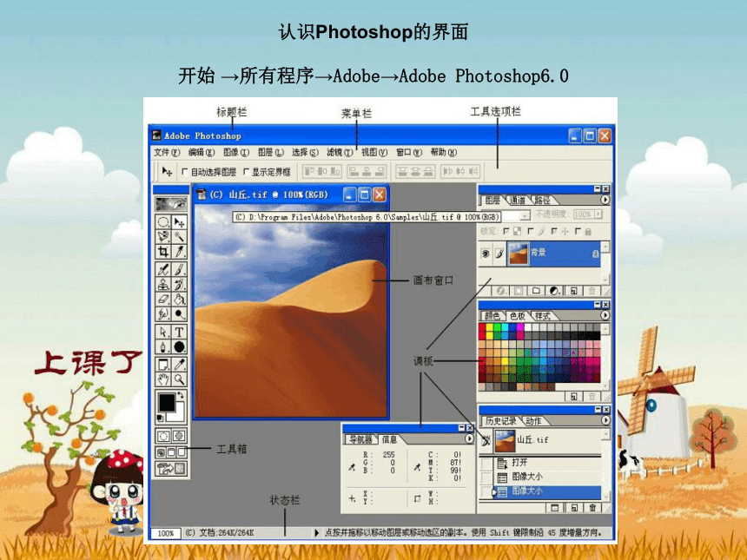This screenshot has width=747, height=560.
Task: Toggle the lock transparent pixels checkbox
Action: click(506, 232)
